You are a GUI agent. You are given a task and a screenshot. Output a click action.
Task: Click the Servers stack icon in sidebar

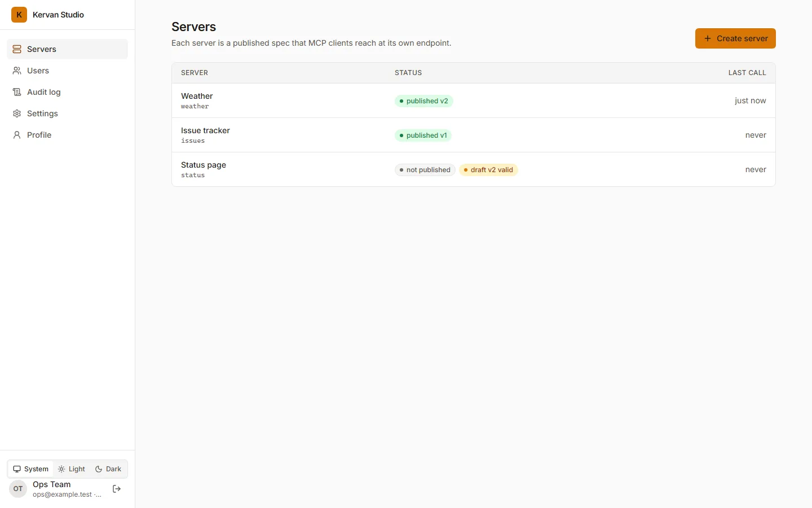pos(17,49)
